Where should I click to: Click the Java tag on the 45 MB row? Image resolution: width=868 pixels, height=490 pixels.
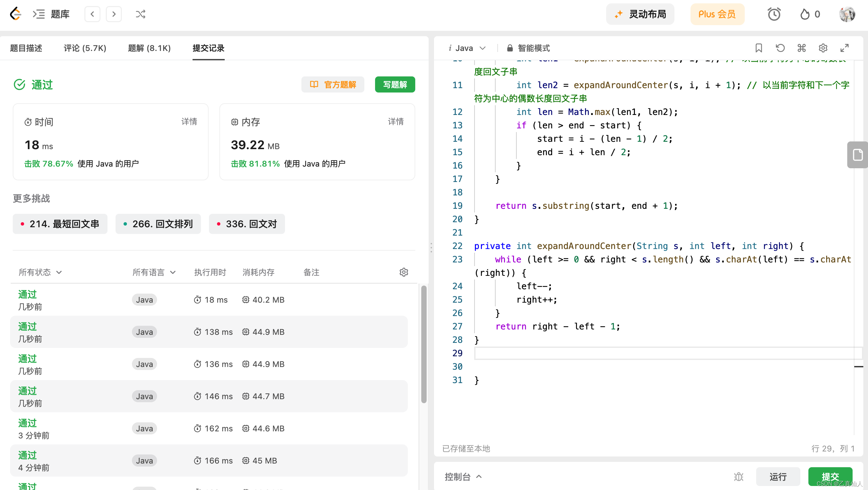[144, 461]
